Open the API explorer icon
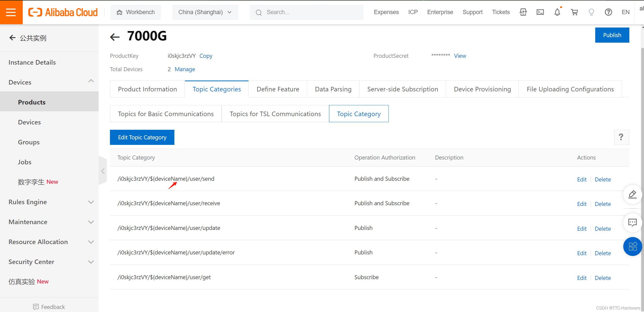This screenshot has width=644, height=312. pyautogui.click(x=523, y=12)
